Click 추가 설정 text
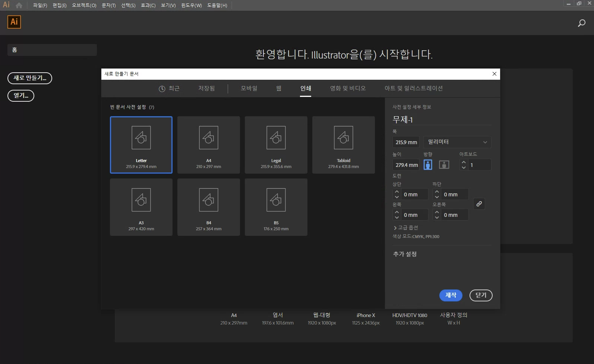 pos(405,254)
